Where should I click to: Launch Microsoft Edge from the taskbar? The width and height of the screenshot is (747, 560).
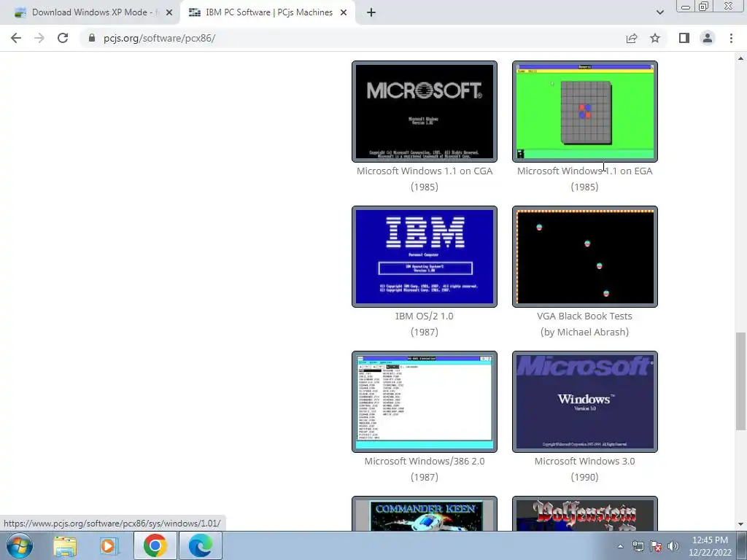point(201,545)
